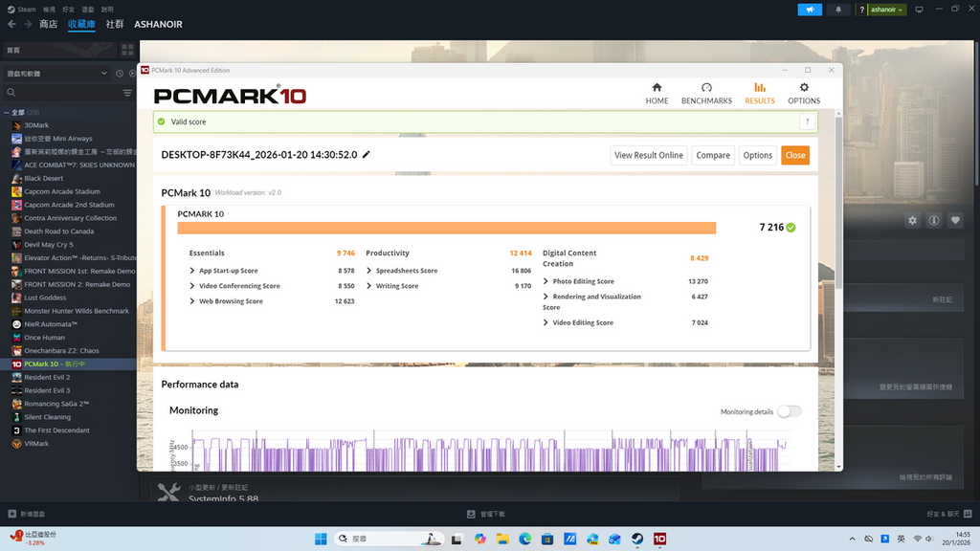Open PCMark 10 Options page
Screen dimensions: 980x551
804,95
